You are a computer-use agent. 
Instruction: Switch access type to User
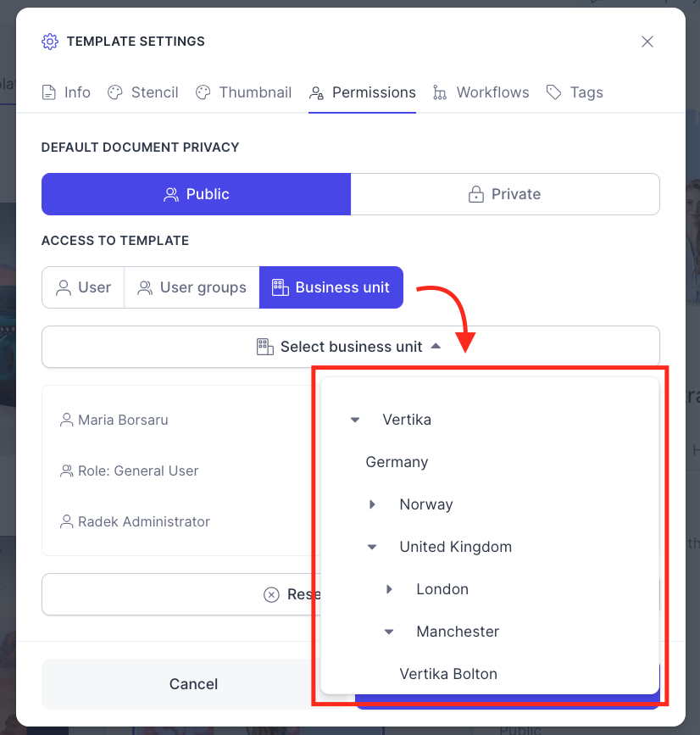[x=83, y=287]
